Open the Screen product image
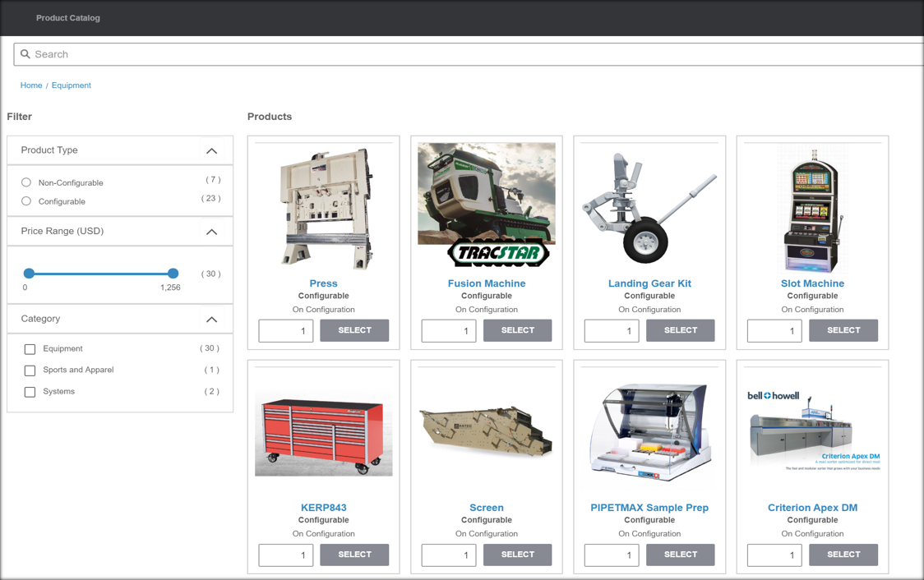The width and height of the screenshot is (924, 580). (x=486, y=432)
